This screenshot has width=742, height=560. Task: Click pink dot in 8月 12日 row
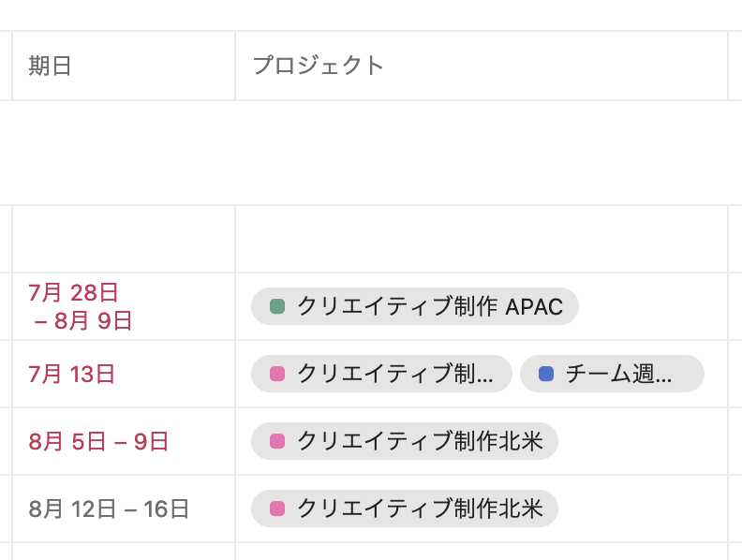tap(276, 509)
